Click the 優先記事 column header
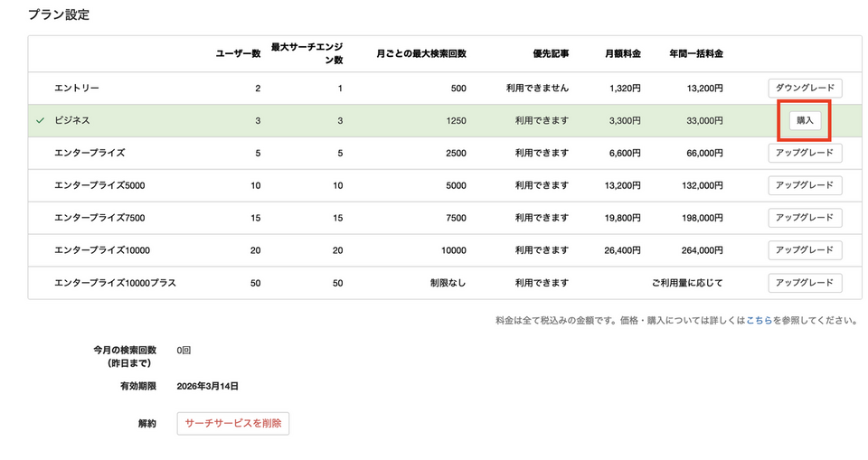868x460 pixels. (x=551, y=54)
